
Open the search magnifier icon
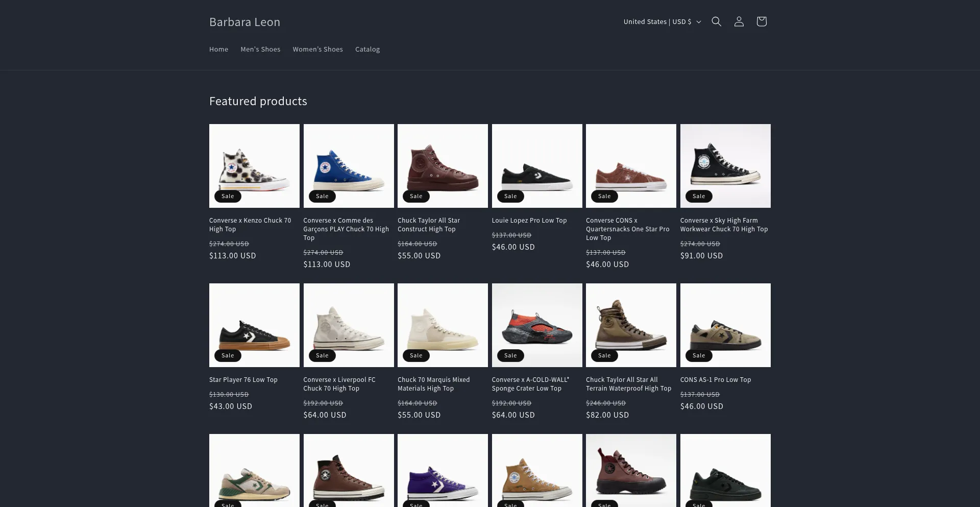click(717, 21)
